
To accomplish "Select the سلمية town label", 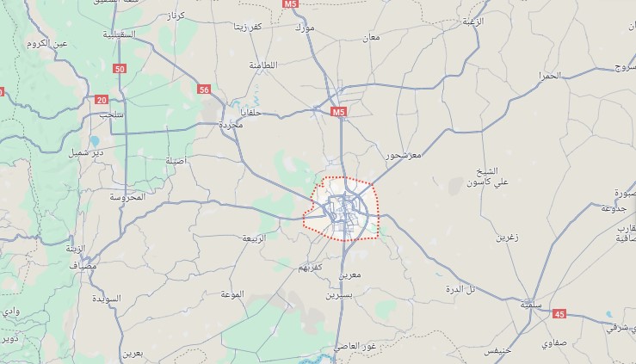I will point(531,305).
